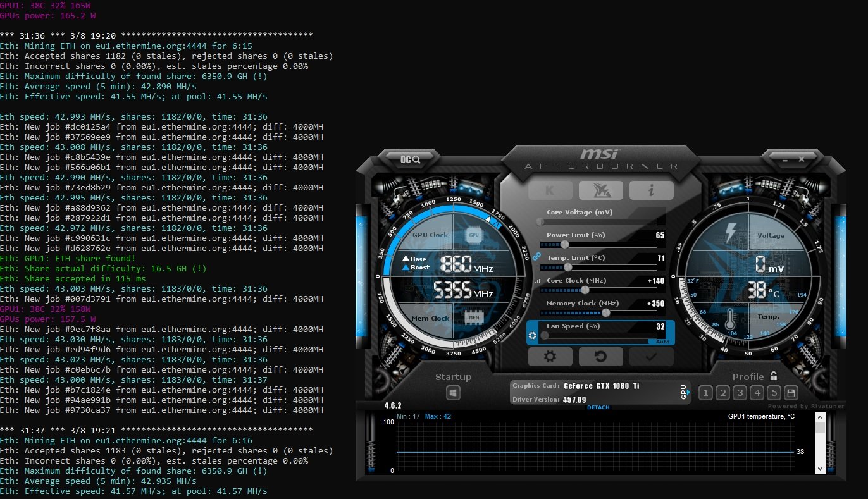Adjust the Core Voltage slider
The width and height of the screenshot is (868, 499).
pyautogui.click(x=598, y=221)
